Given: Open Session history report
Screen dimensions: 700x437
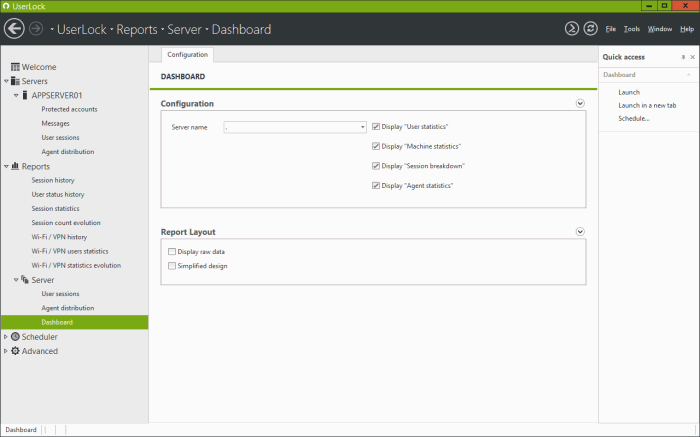Looking at the screenshot, I should 53,180.
